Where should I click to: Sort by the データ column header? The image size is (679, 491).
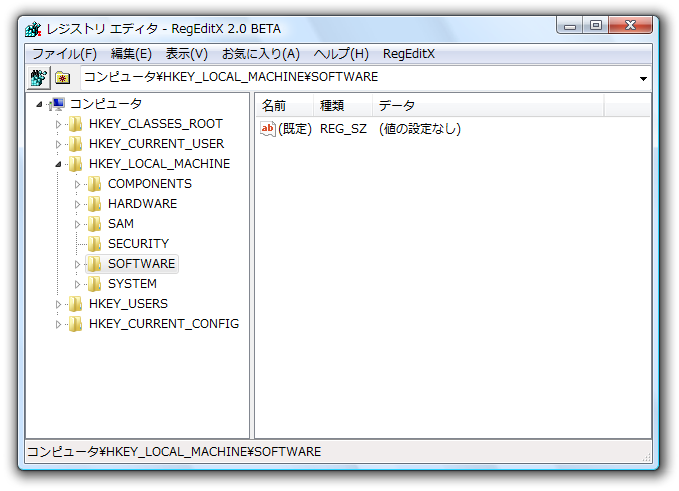[x=488, y=105]
